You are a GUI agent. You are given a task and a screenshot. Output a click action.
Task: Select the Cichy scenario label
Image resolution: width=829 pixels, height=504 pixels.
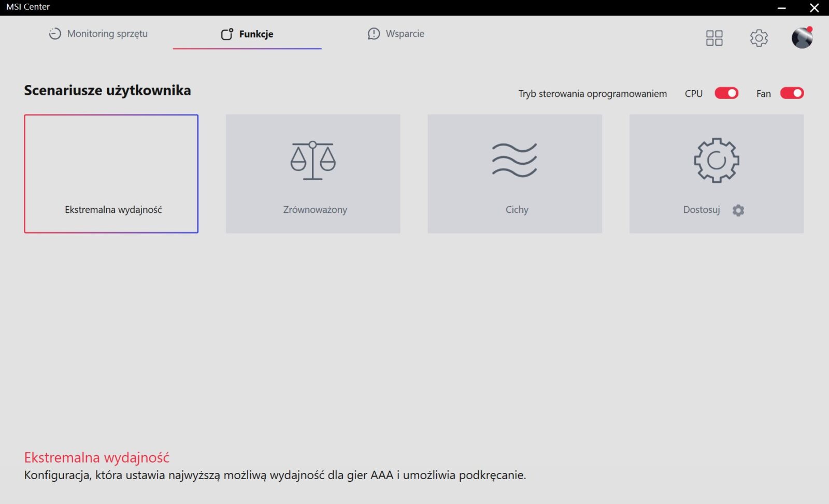coord(517,210)
